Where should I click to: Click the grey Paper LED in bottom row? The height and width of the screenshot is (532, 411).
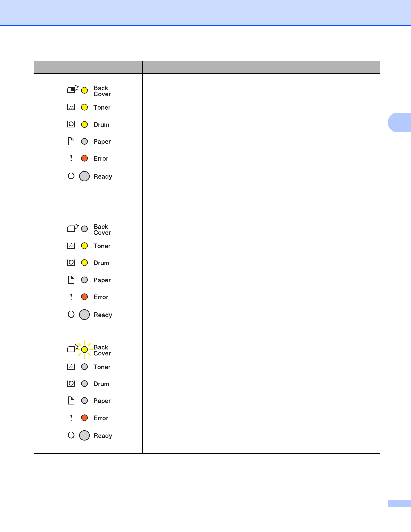pos(85,401)
